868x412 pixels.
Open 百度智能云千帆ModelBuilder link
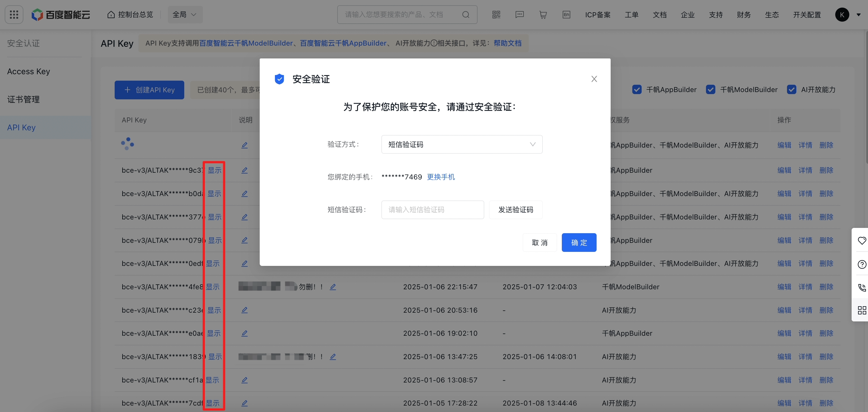tap(246, 43)
